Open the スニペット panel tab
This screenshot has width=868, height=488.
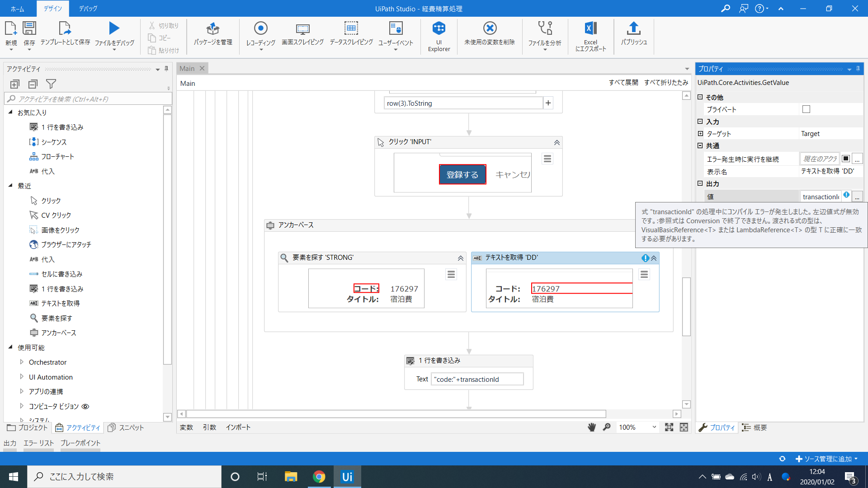(126, 427)
